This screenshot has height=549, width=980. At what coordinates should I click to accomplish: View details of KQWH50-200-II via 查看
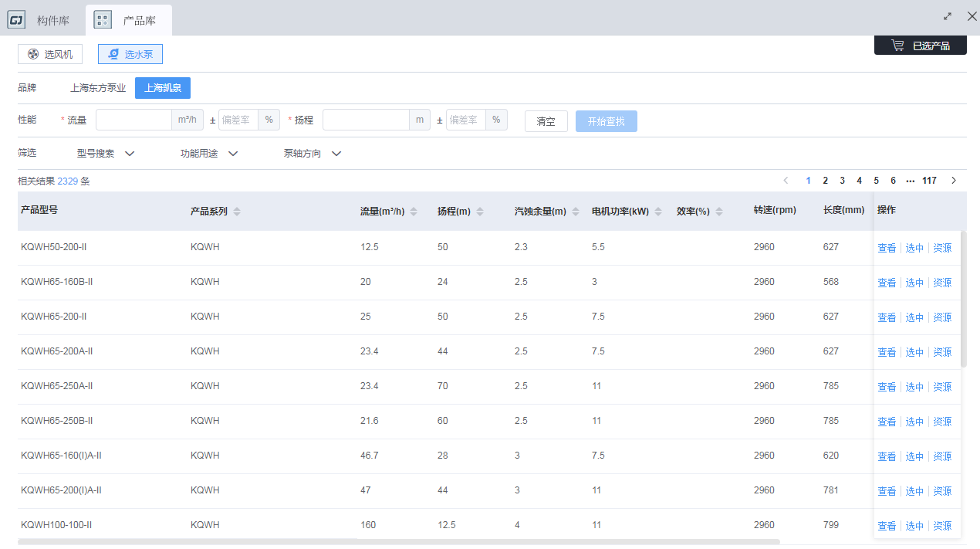[x=887, y=248]
